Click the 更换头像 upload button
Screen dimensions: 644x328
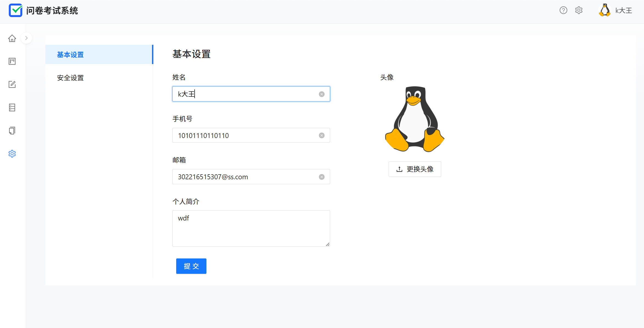pos(415,169)
